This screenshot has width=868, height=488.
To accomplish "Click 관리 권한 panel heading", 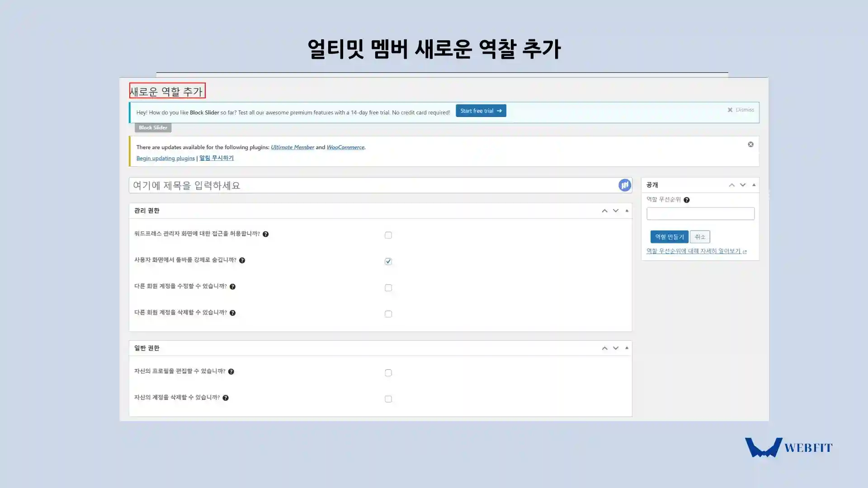I will 147,211.
